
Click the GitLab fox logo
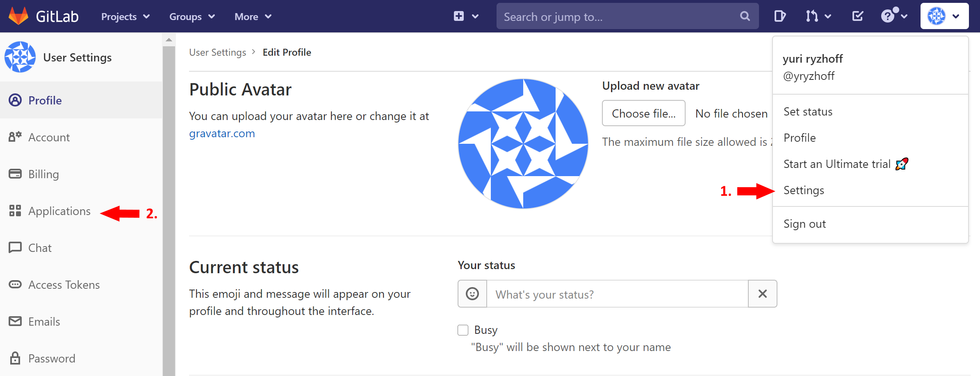pyautogui.click(x=18, y=16)
